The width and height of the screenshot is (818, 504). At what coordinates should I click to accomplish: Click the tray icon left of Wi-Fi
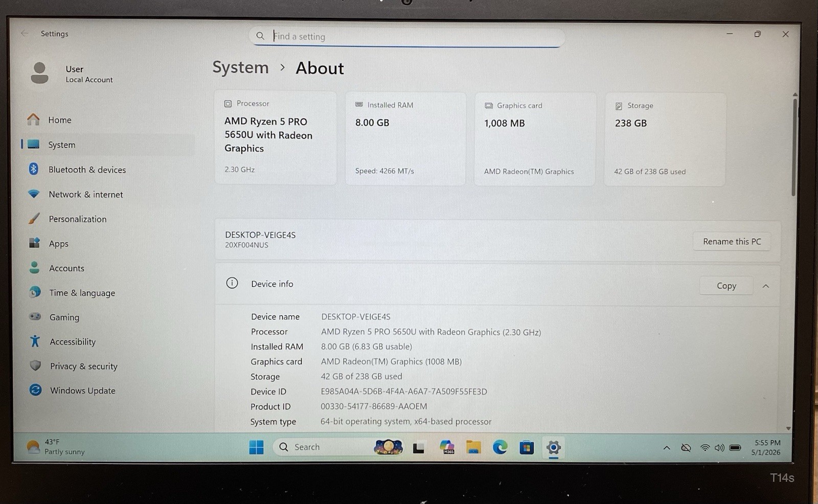pos(686,448)
